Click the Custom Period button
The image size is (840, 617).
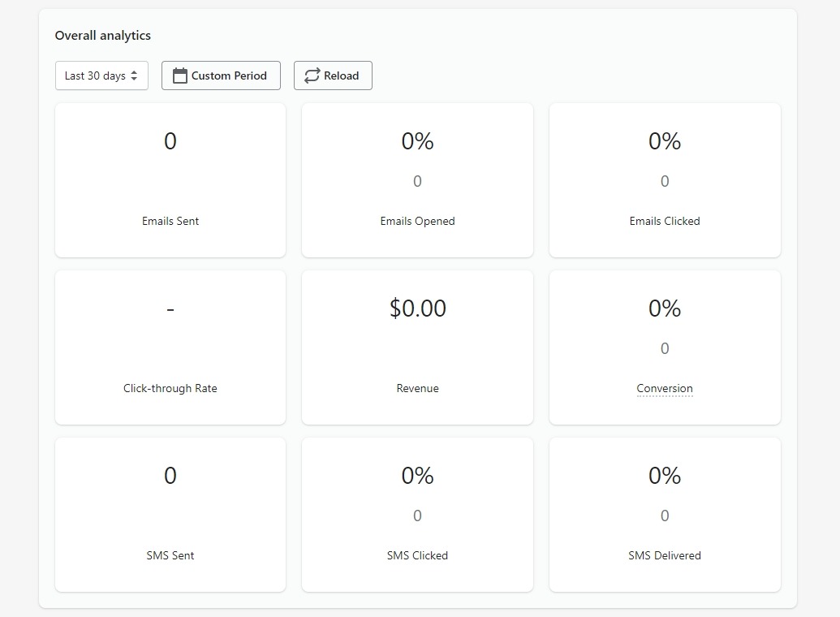pyautogui.click(x=221, y=76)
